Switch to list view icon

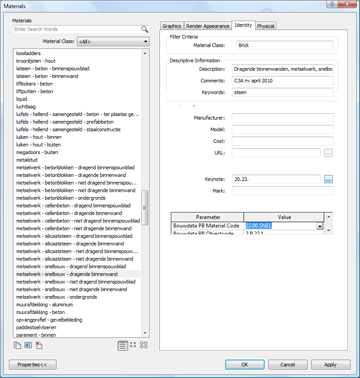(x=123, y=345)
